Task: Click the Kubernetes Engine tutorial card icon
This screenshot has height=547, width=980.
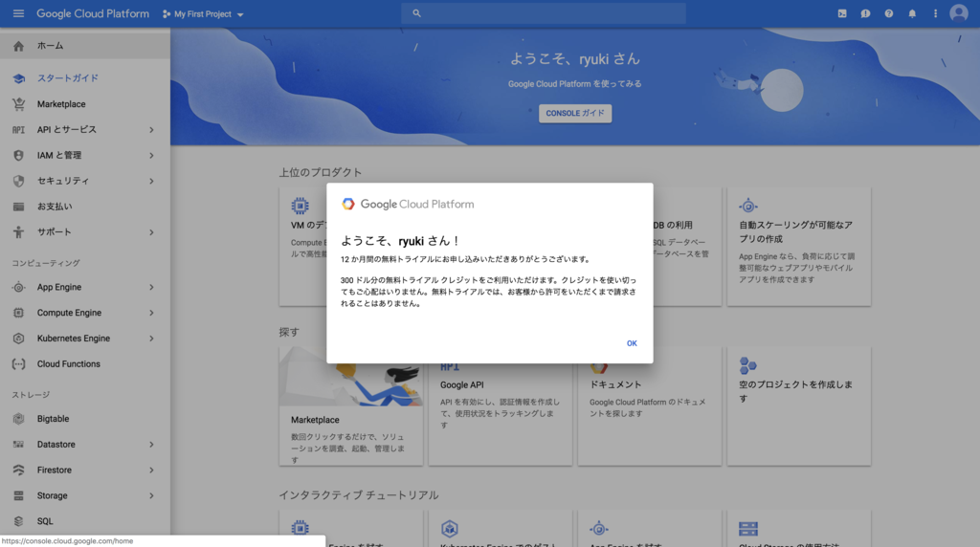Action: (x=450, y=528)
